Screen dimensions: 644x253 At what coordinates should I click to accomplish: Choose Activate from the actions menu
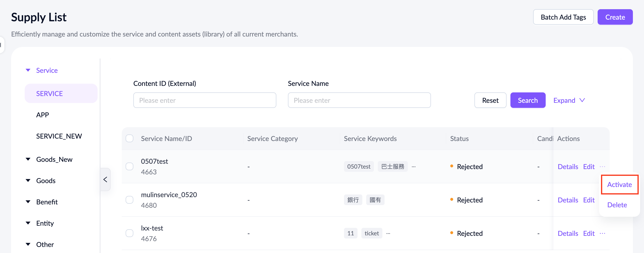point(619,185)
